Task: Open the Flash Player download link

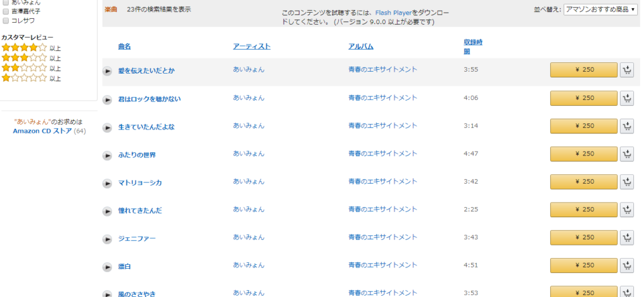Action: click(x=394, y=13)
